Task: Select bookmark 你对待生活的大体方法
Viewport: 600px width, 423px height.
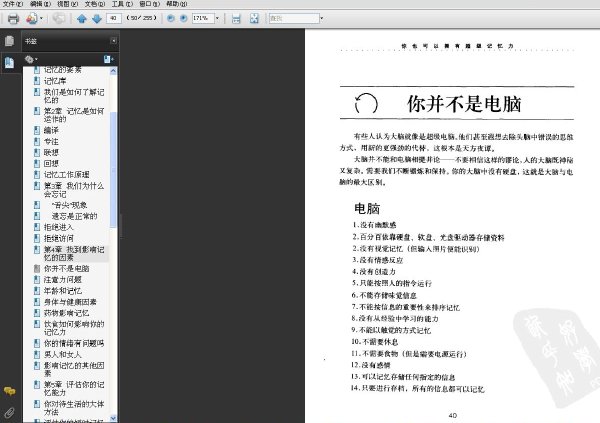Action: [x=74, y=408]
